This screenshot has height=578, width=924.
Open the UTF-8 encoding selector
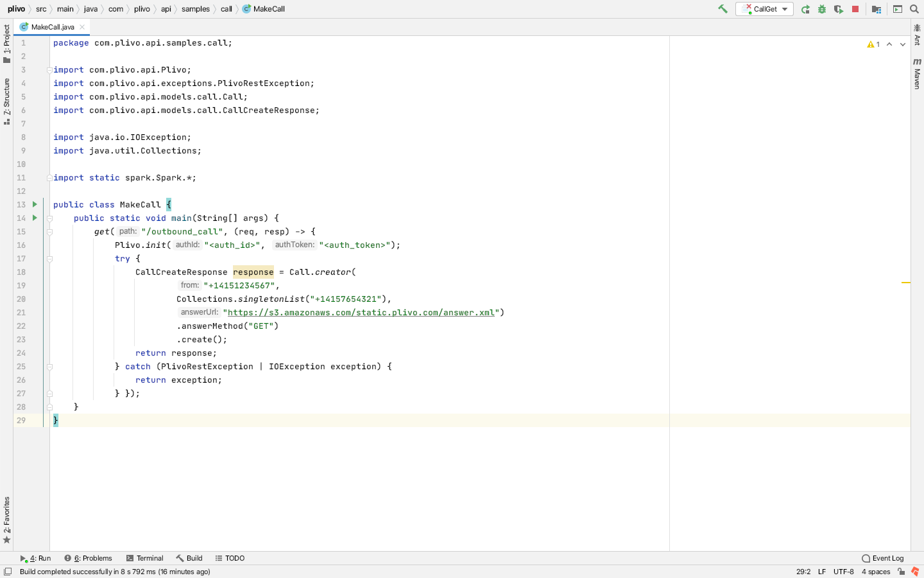click(x=843, y=572)
